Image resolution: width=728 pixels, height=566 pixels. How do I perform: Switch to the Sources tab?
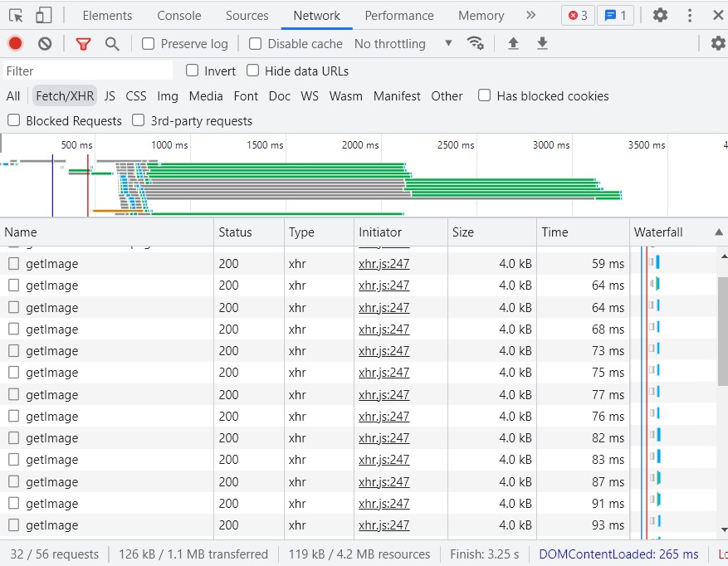(x=247, y=16)
